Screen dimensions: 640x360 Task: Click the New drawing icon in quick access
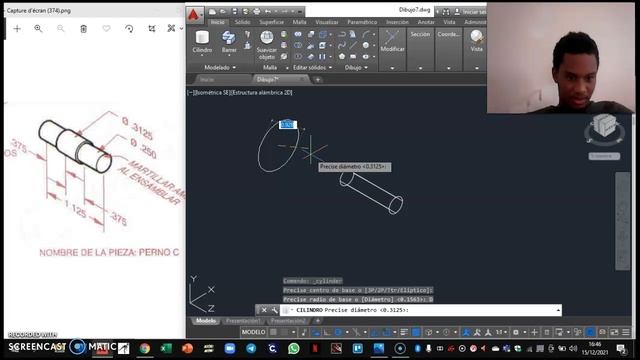coord(212,11)
